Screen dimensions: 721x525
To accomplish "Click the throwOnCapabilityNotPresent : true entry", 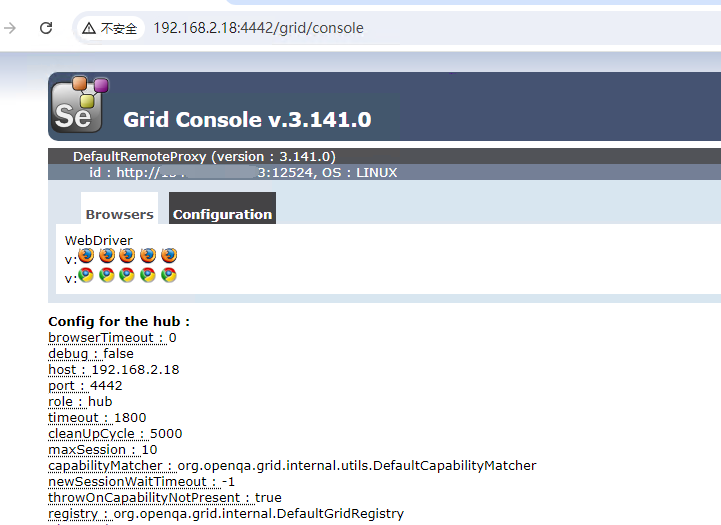I will click(165, 498).
